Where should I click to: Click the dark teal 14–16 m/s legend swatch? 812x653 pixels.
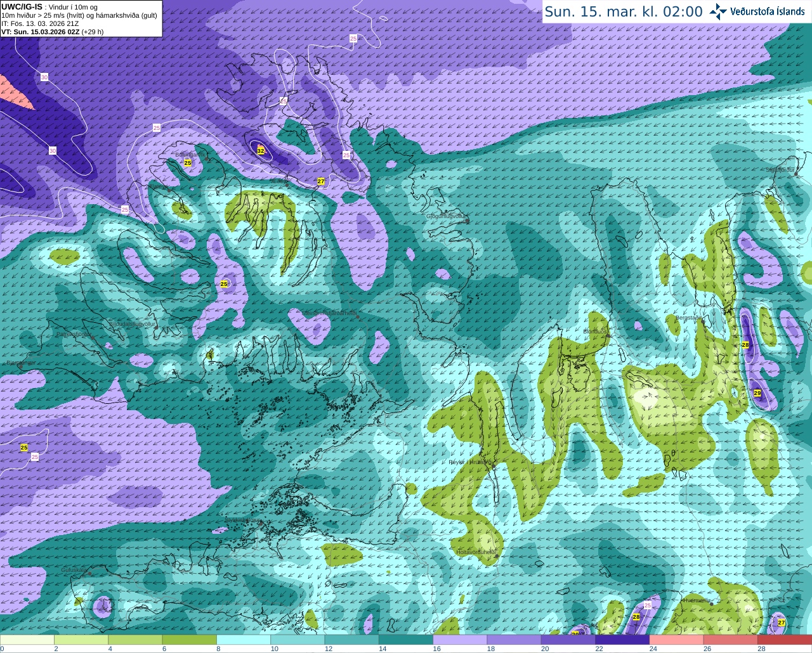click(406, 640)
